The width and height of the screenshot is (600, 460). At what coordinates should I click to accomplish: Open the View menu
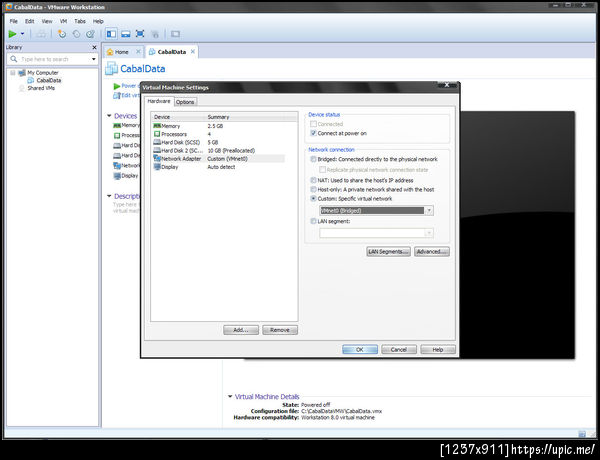click(47, 21)
